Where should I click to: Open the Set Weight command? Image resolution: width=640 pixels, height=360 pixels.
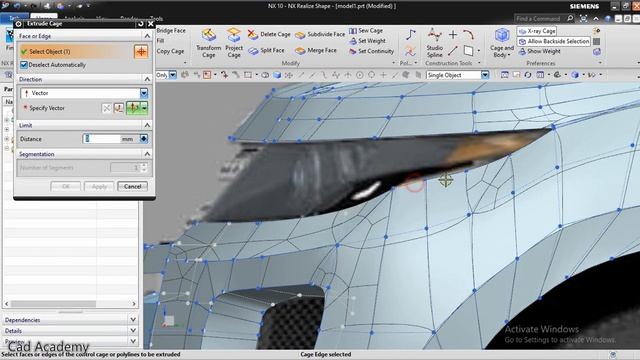367,41
